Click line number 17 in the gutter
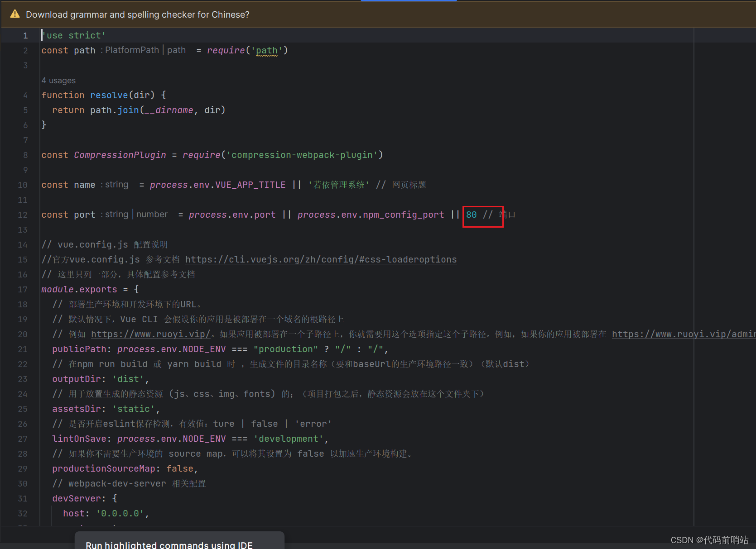The height and width of the screenshot is (549, 756). click(23, 290)
